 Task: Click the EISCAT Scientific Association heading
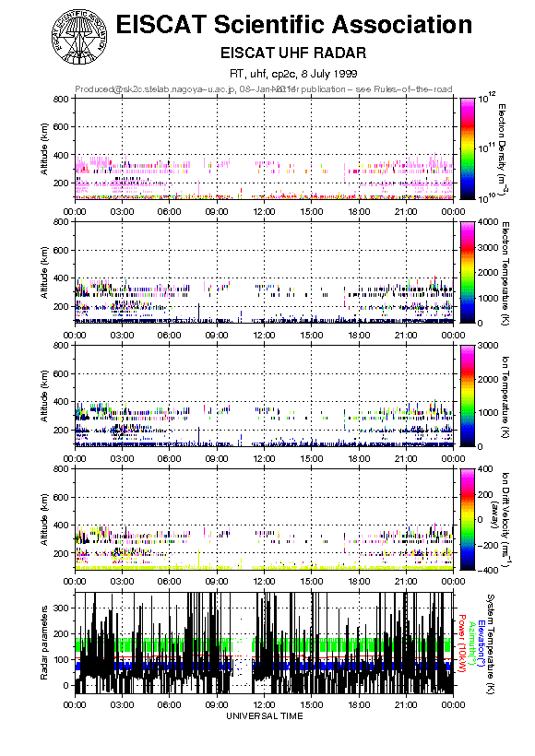coord(294,24)
